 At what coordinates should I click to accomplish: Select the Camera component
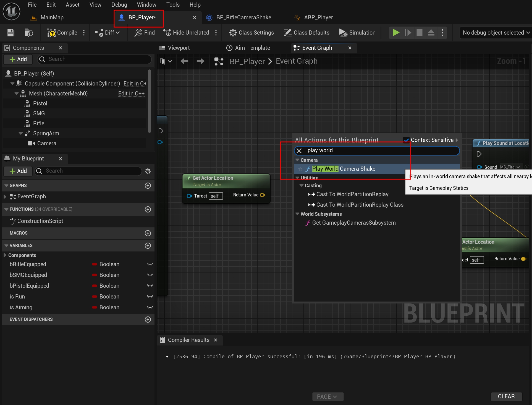tap(46, 143)
